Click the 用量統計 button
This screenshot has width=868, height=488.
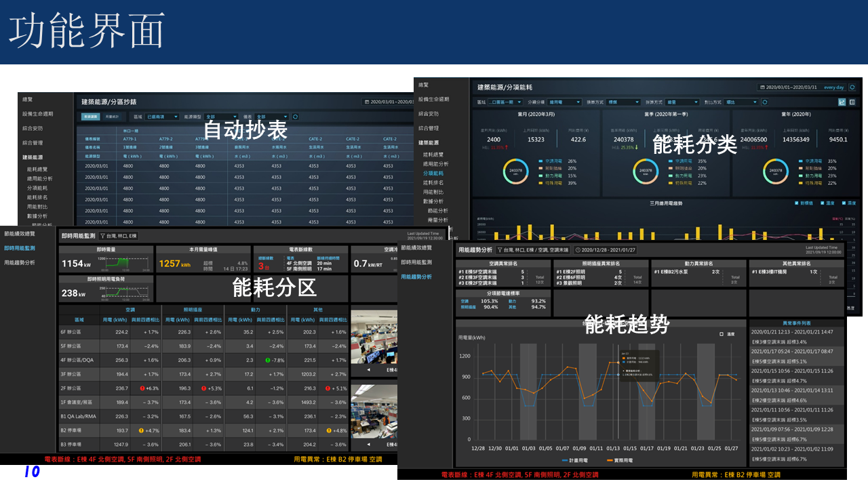(x=111, y=117)
